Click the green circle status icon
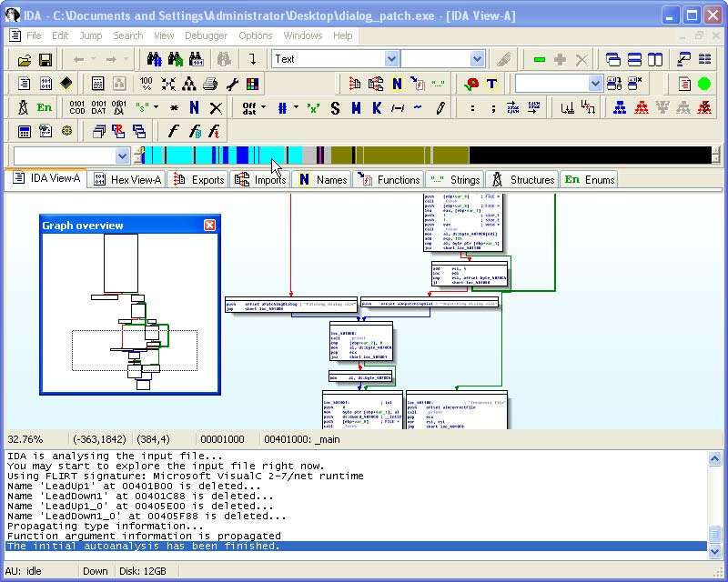The width and height of the screenshot is (728, 582). pos(703,84)
